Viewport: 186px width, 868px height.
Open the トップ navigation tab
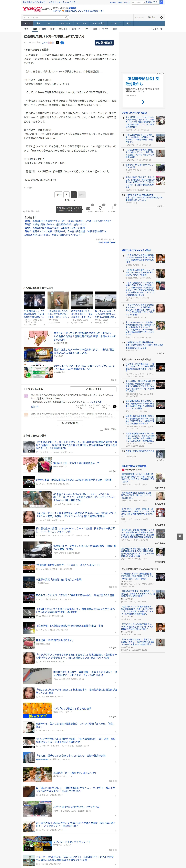27,24
